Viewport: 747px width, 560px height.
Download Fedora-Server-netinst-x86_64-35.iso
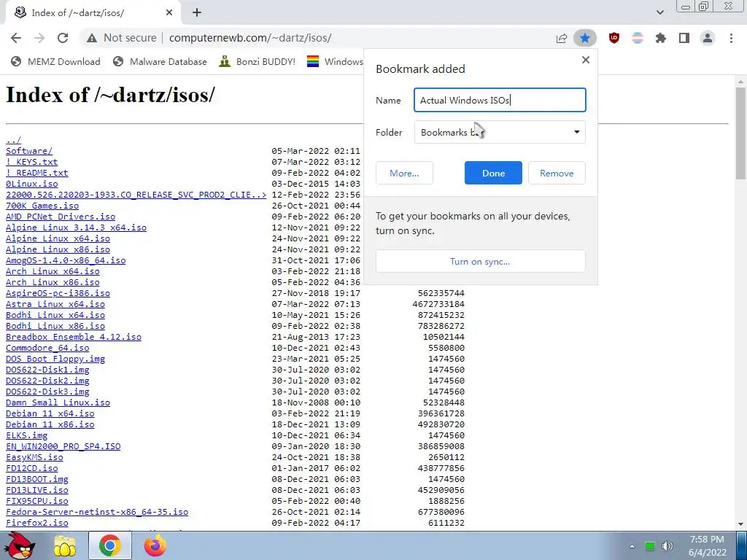(x=97, y=513)
